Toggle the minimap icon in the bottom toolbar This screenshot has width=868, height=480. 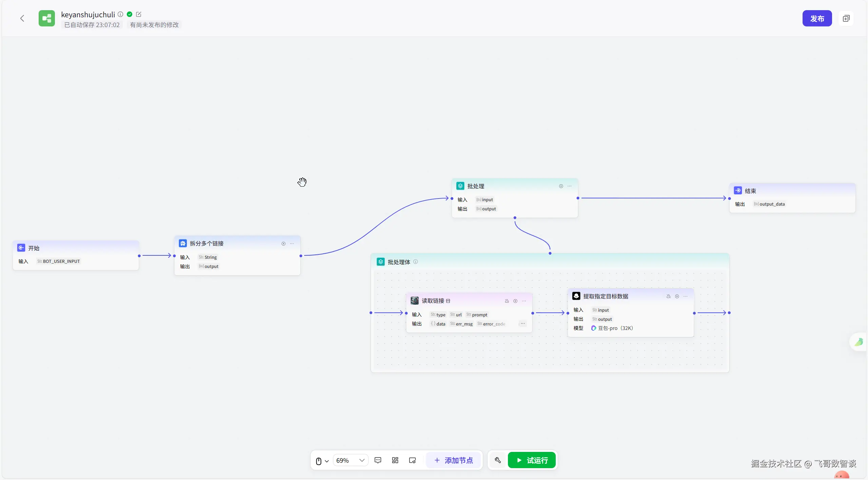click(412, 460)
